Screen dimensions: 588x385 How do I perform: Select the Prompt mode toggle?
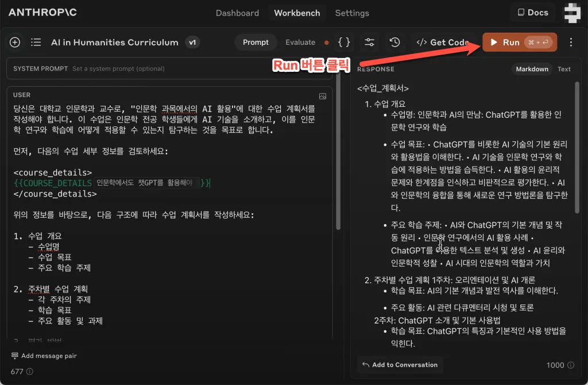click(256, 42)
